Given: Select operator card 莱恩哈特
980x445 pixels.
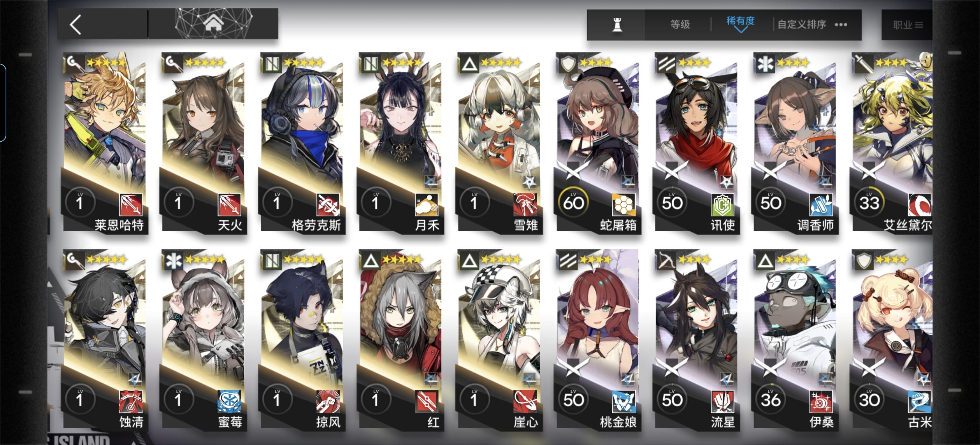Looking at the screenshot, I should (x=105, y=143).
